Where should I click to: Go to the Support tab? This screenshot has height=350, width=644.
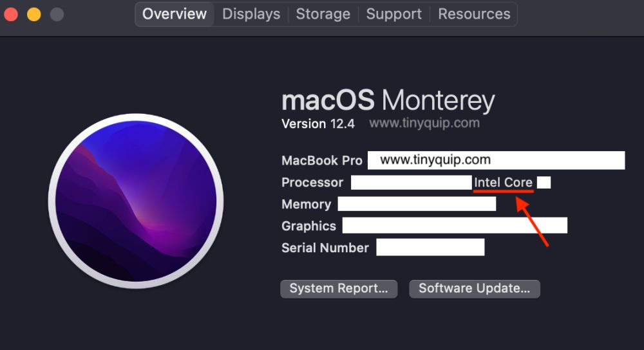tap(393, 14)
